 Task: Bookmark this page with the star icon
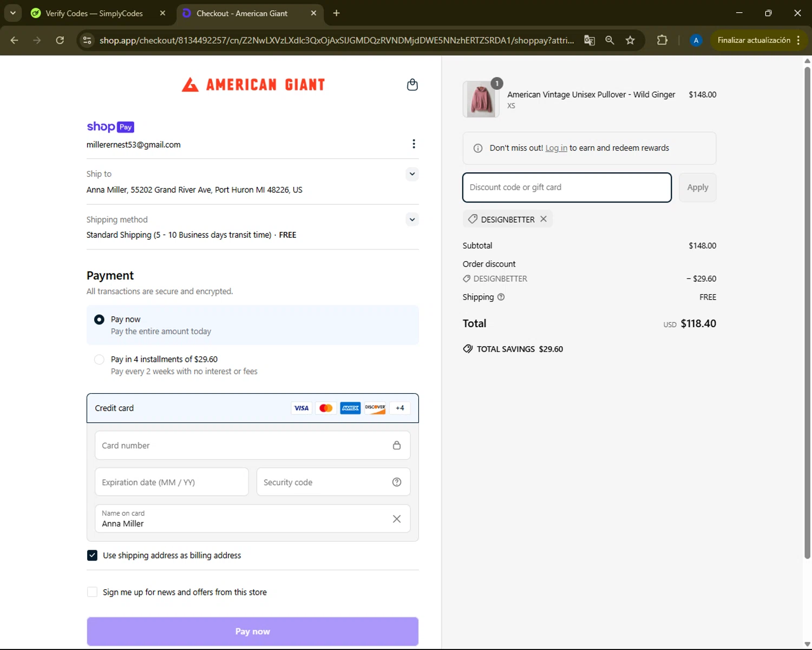[630, 40]
